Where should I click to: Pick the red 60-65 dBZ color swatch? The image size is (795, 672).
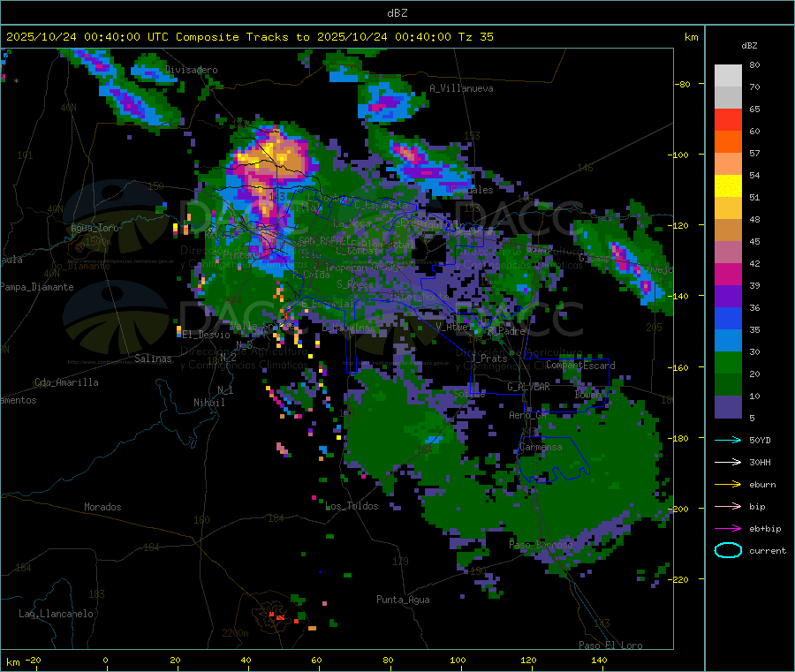point(728,119)
